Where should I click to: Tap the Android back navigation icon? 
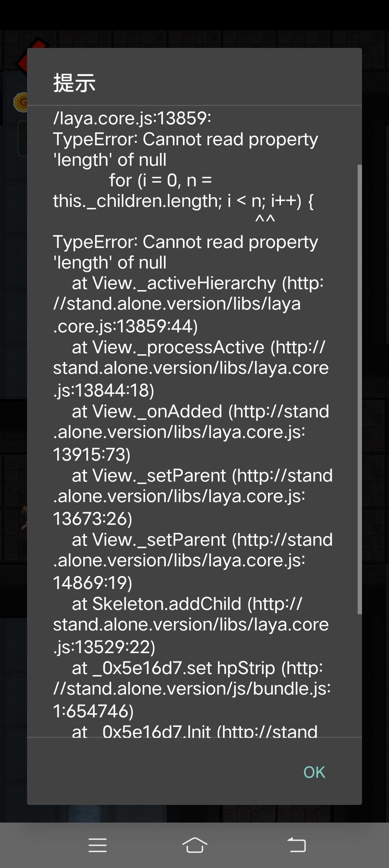tap(296, 845)
